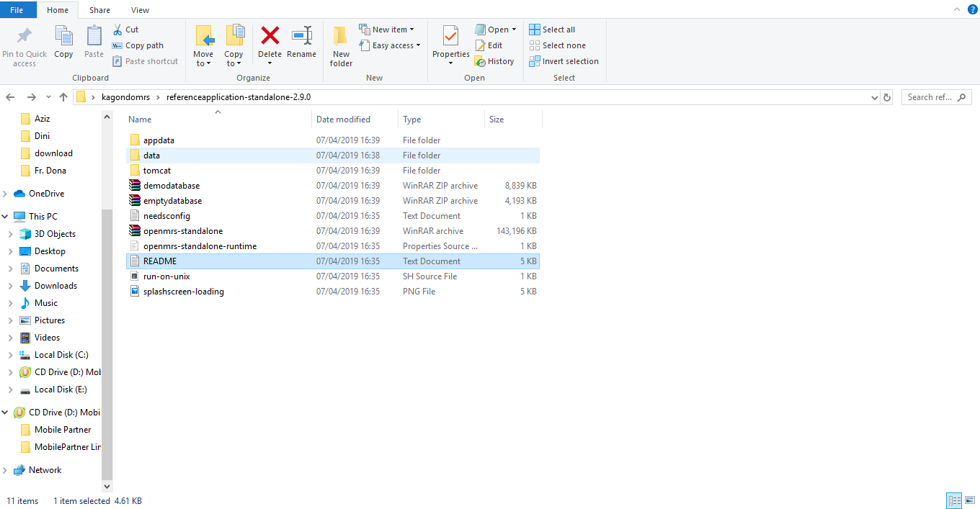Click referenceapplication-standalone-2.9.0 in address path
980x509 pixels.
[239, 97]
